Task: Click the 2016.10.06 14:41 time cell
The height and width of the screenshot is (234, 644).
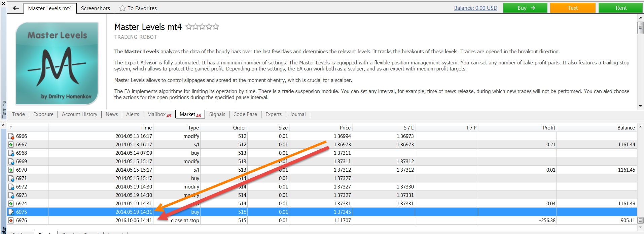Action: (x=134, y=221)
